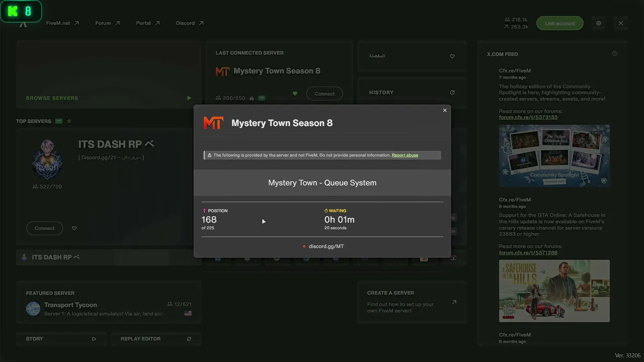
Task: Click the Ver. 33206 version text
Action: 628,355
